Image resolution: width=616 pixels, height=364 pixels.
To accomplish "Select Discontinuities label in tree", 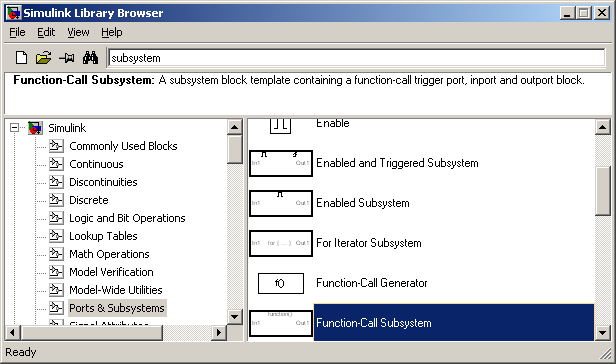I will (103, 182).
